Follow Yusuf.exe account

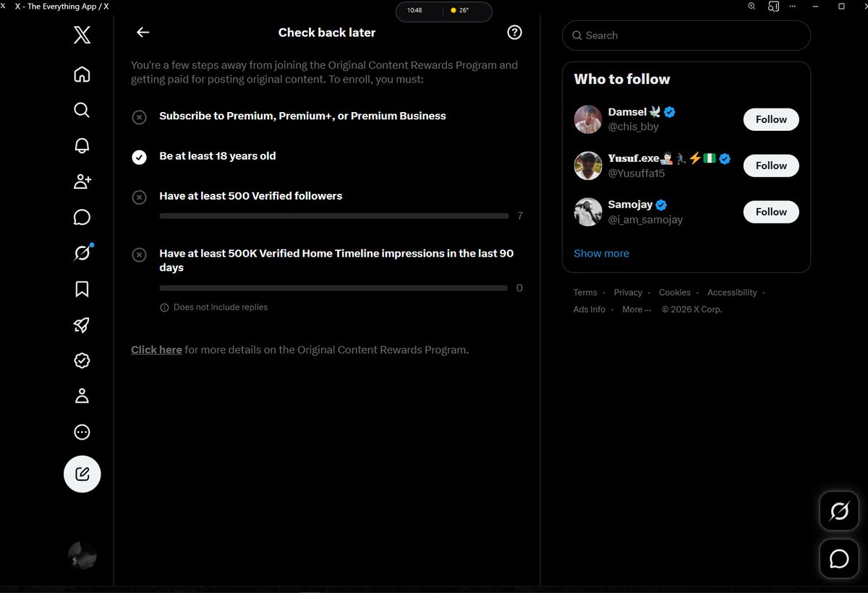click(x=771, y=166)
